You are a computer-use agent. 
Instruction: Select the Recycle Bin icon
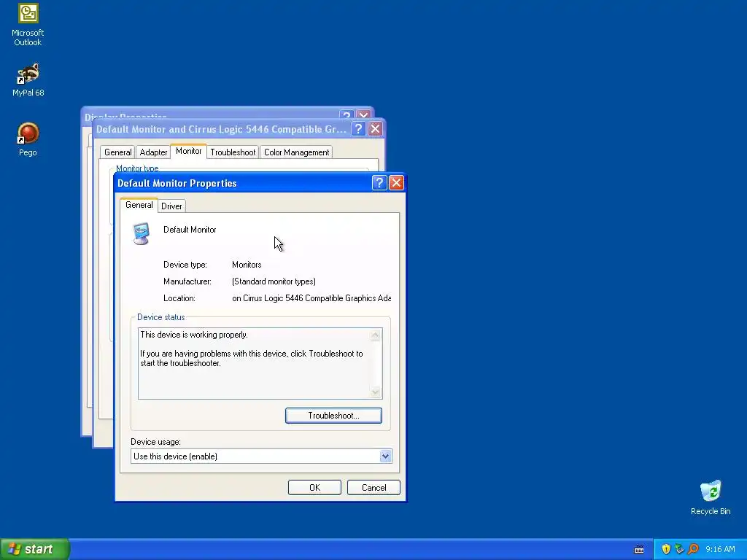(711, 497)
